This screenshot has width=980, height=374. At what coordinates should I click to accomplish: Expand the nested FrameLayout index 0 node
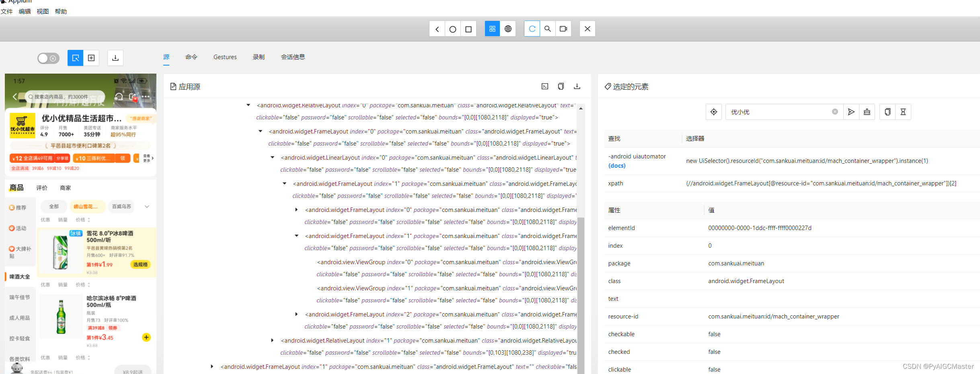point(297,210)
